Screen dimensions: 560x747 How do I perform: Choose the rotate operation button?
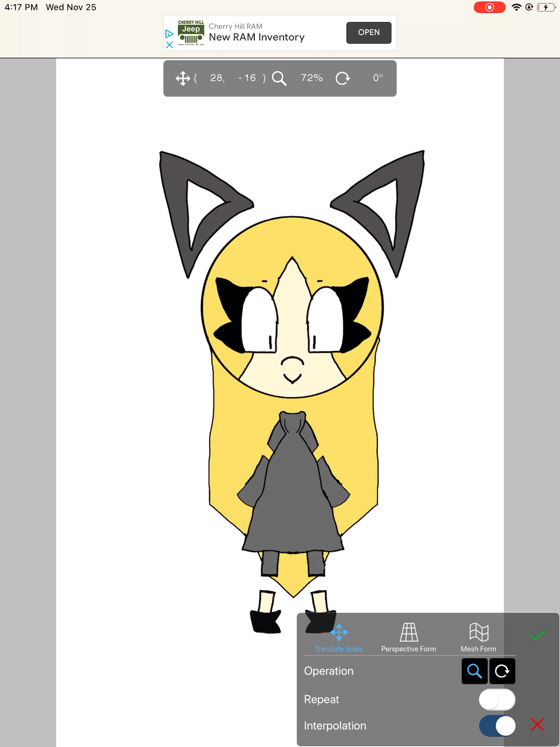[502, 671]
